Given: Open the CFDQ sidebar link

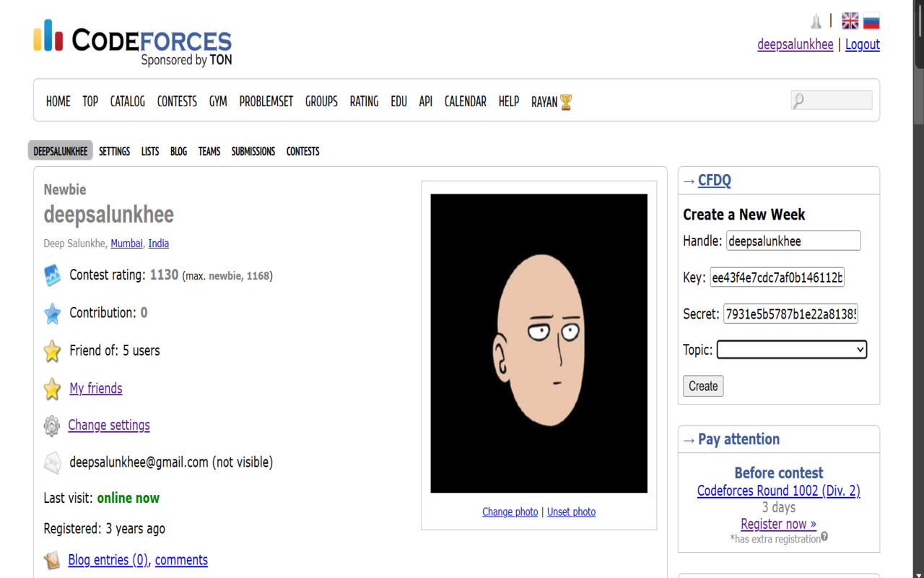Looking at the screenshot, I should 715,181.
